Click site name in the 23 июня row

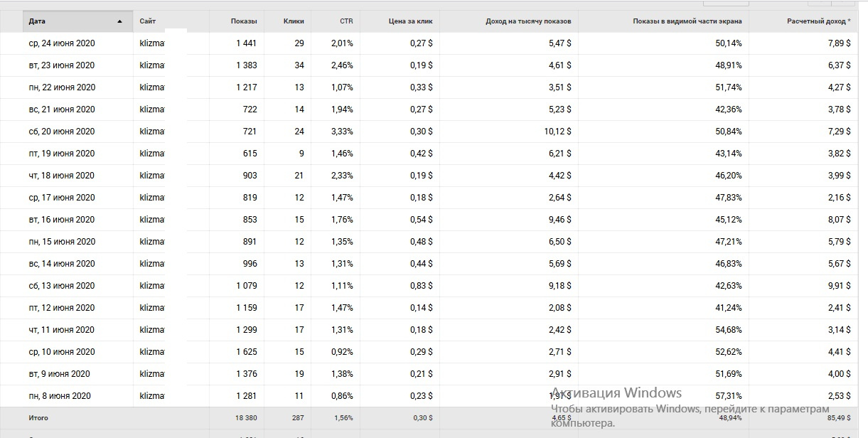click(x=152, y=65)
